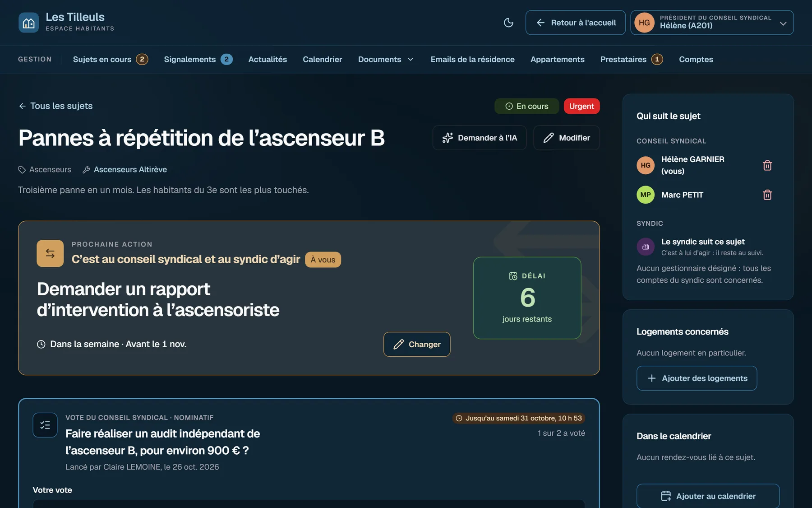Click Demander à l'IA button

pyautogui.click(x=480, y=138)
